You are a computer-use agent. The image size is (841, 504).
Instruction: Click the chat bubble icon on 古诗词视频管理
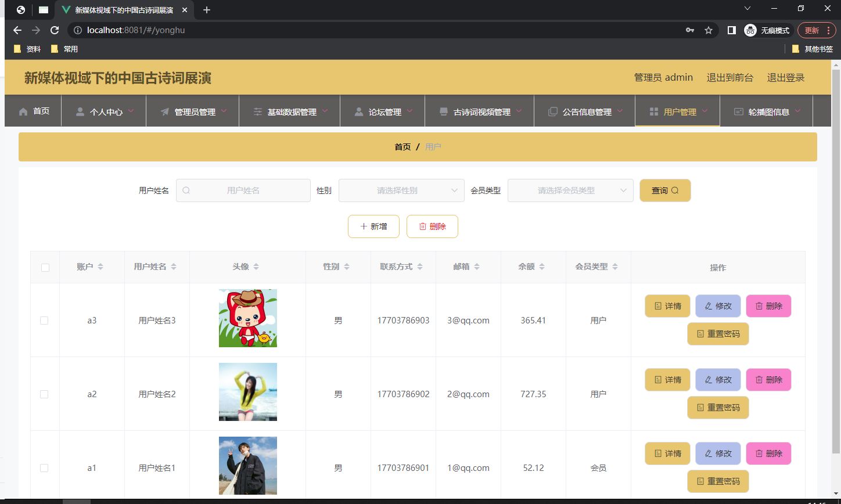pyautogui.click(x=443, y=111)
